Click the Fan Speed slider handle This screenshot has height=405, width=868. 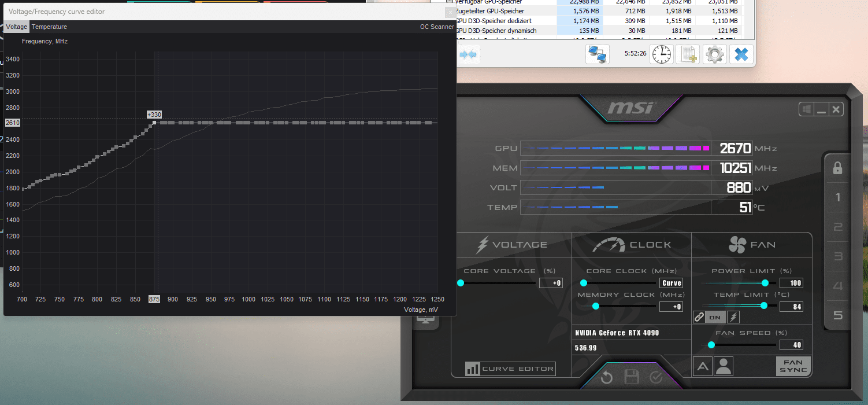(711, 345)
